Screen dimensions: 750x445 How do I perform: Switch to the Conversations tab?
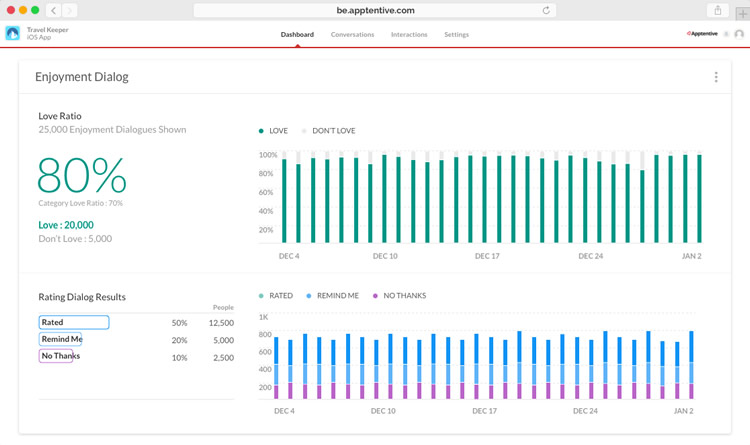pyautogui.click(x=352, y=34)
